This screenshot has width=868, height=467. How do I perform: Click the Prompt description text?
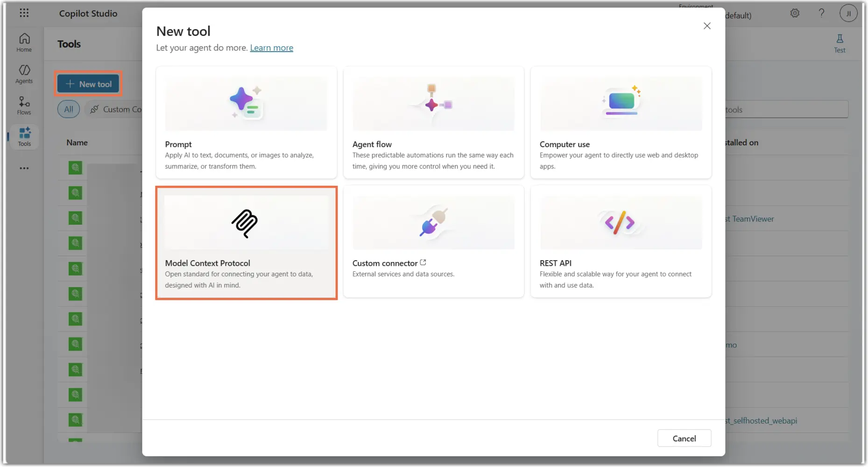[x=239, y=161]
